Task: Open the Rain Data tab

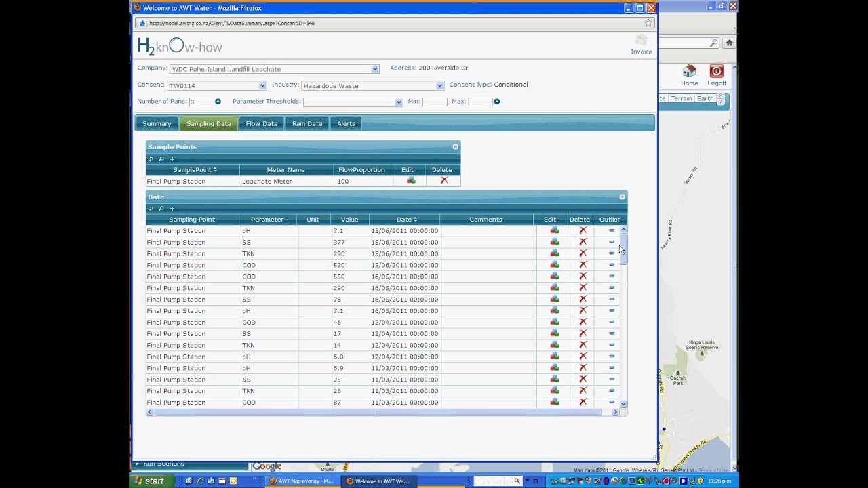Action: 307,123
